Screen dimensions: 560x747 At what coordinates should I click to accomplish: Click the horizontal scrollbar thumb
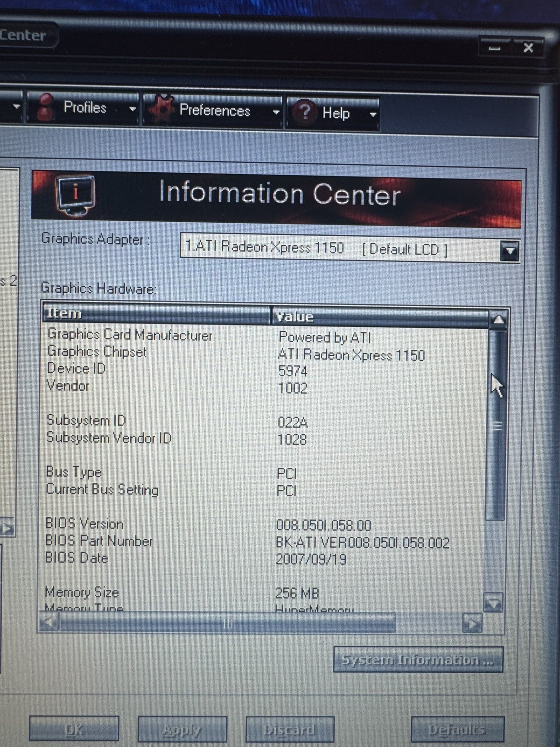click(227, 623)
